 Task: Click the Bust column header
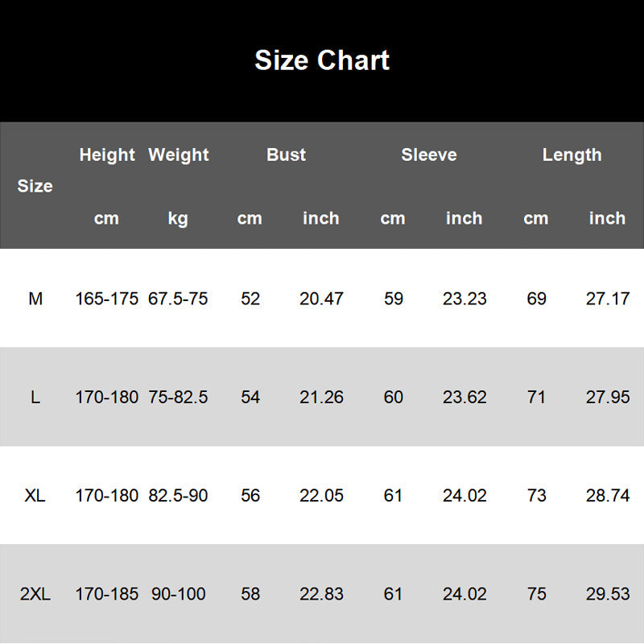click(x=286, y=155)
